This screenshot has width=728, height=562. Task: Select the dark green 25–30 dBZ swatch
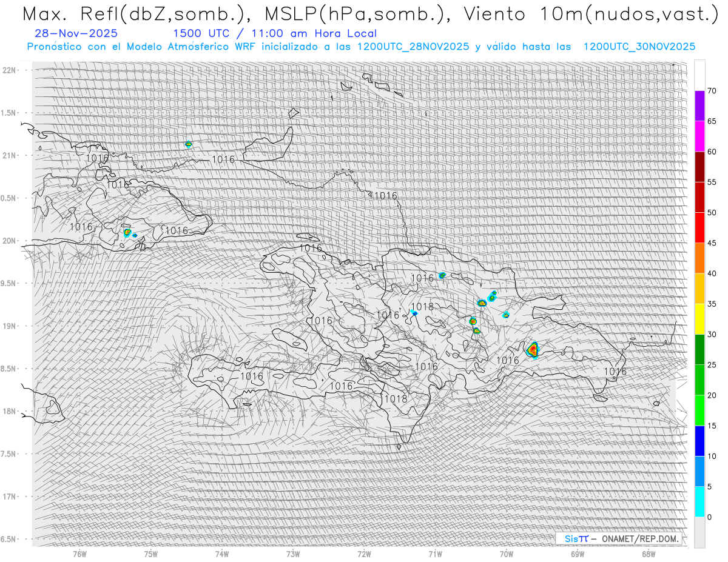pos(699,349)
